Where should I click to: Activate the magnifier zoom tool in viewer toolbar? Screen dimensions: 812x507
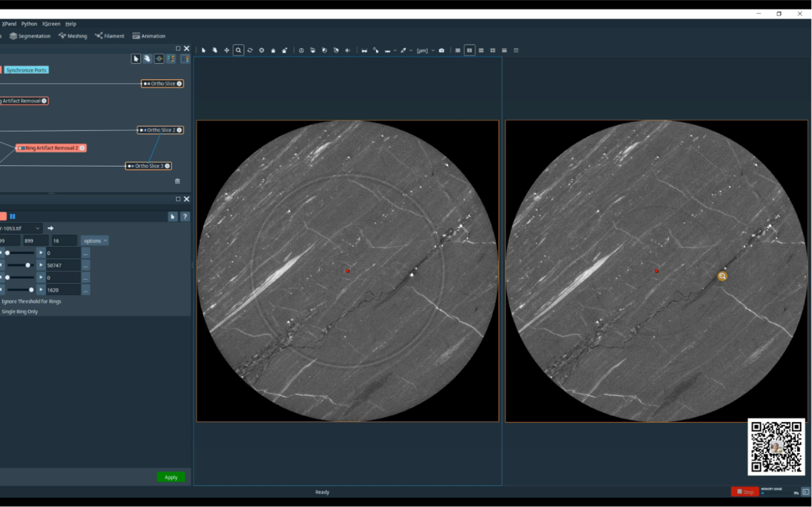pos(238,50)
